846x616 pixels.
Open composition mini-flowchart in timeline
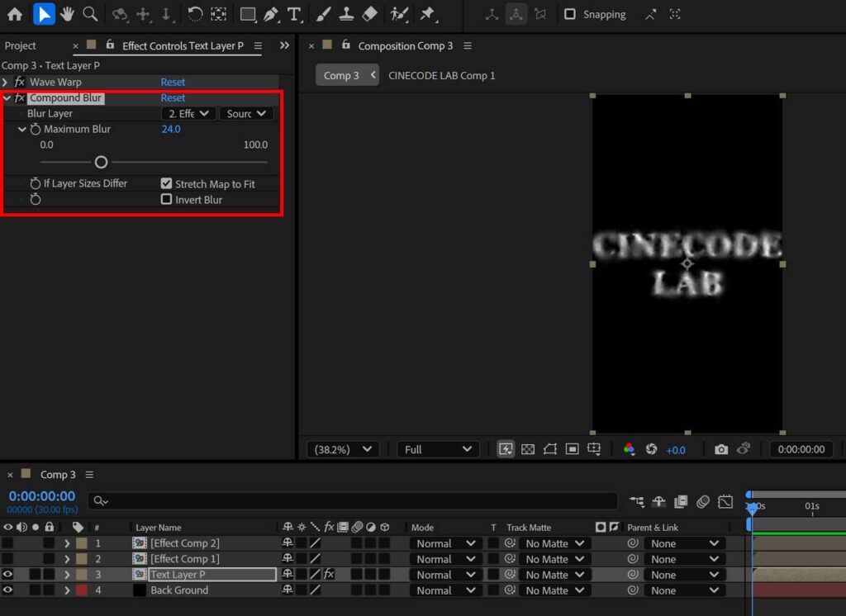point(637,502)
